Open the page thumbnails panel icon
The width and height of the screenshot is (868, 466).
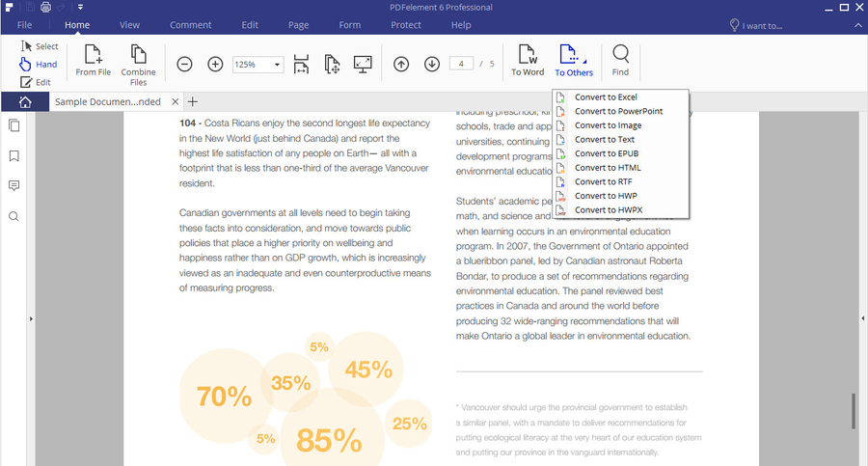pos(14,125)
